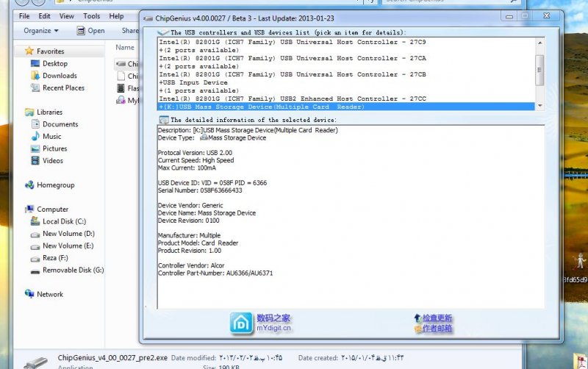The width and height of the screenshot is (588, 369).
Task: Select New Volume (D:) in sidebar
Action: pyautogui.click(x=68, y=234)
